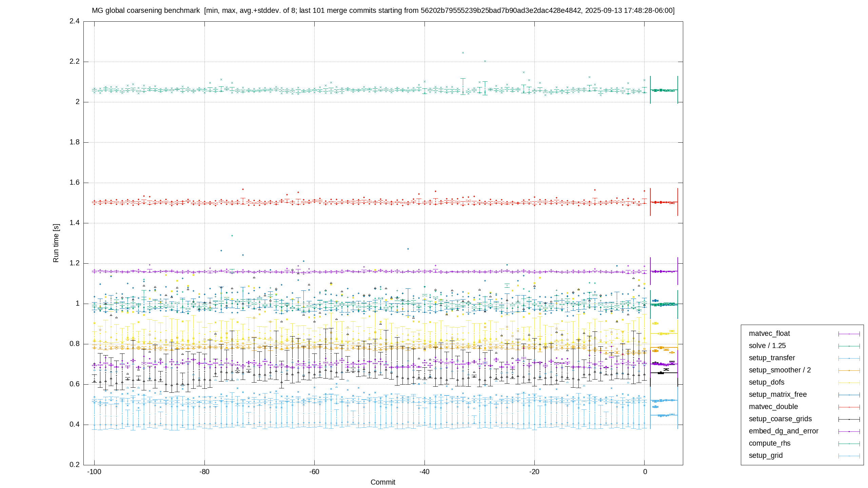Click the -80 x-axis tick label
This screenshot has height=488, width=868.
pyautogui.click(x=204, y=472)
